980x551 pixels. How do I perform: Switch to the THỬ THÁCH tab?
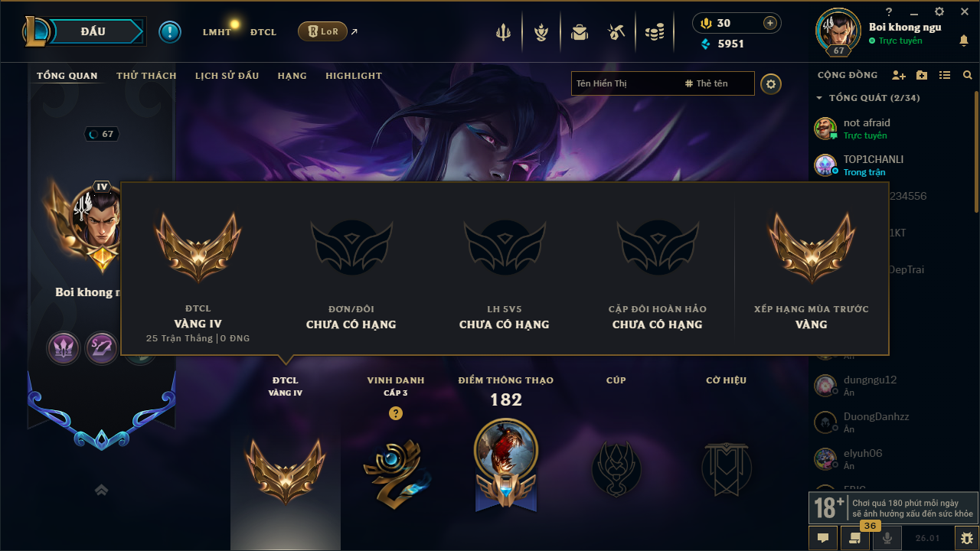[146, 76]
